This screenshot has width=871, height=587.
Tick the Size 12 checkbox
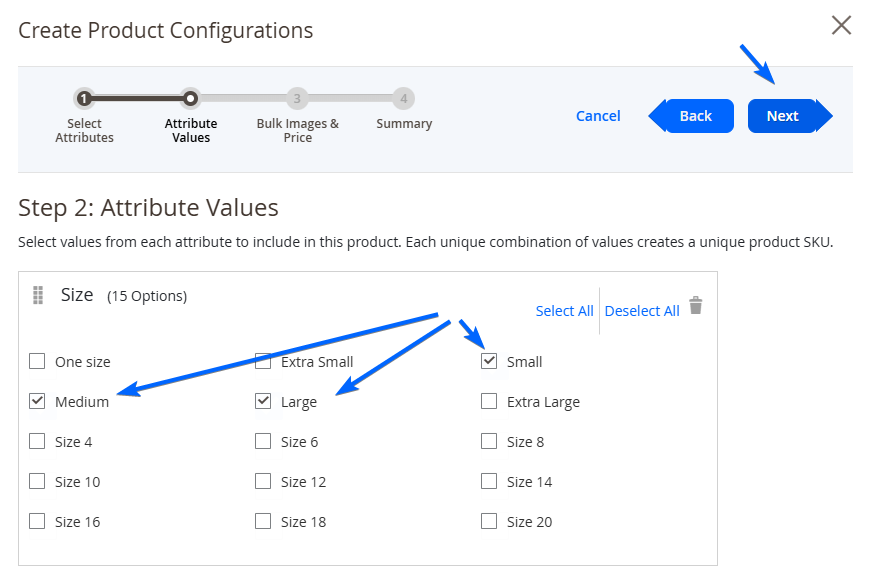(263, 481)
